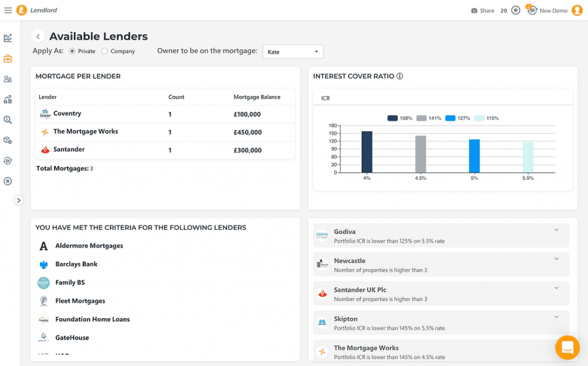Click the Share link in header
The image size is (588, 366).
tap(487, 10)
